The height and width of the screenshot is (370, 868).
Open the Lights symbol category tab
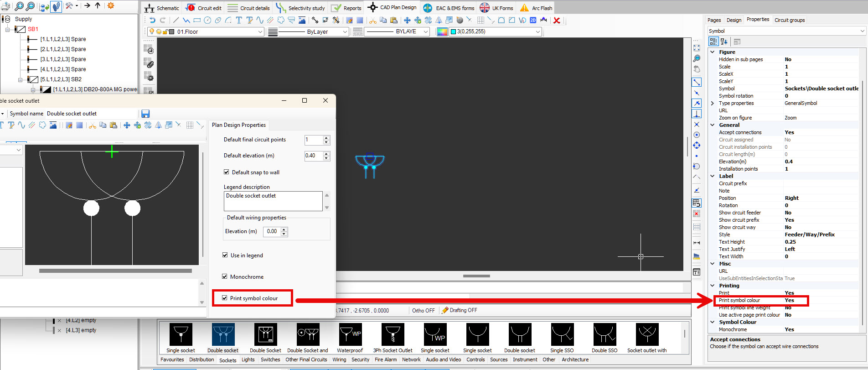pos(248,360)
